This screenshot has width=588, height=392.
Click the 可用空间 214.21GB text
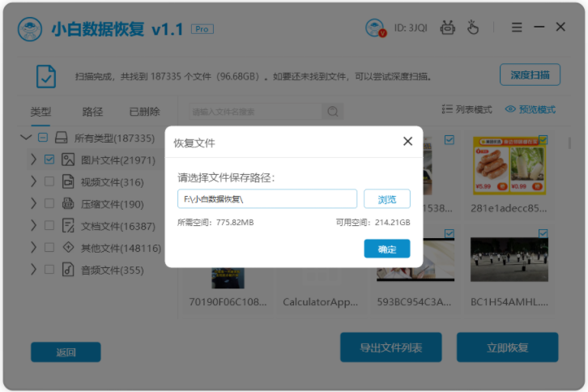[x=373, y=223]
